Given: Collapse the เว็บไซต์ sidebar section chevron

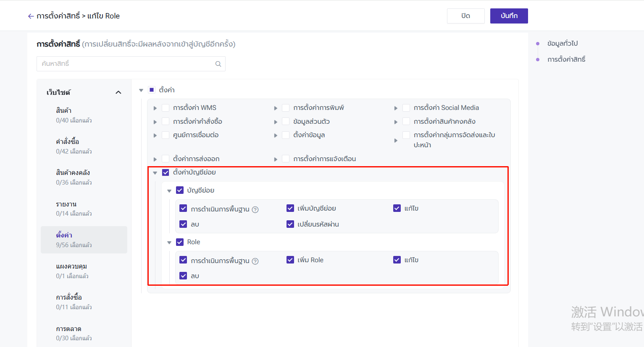Looking at the screenshot, I should click(x=118, y=92).
